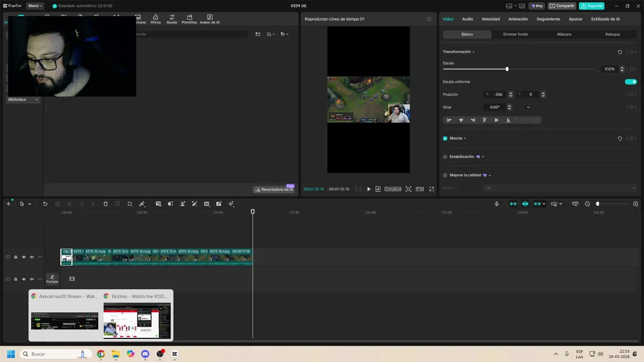Click the undo arrow in timeline toolbar
Viewport: 644px width, 362px height.
(x=45, y=204)
